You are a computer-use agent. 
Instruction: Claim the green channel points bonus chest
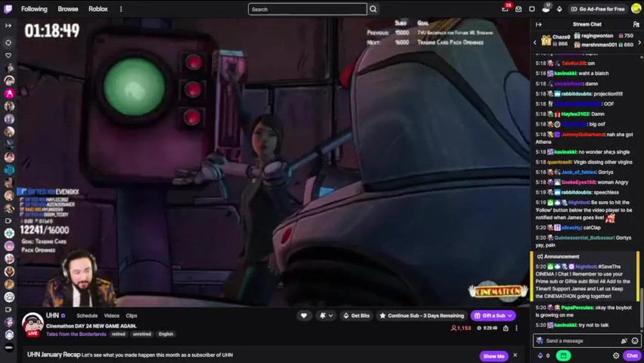click(x=563, y=355)
